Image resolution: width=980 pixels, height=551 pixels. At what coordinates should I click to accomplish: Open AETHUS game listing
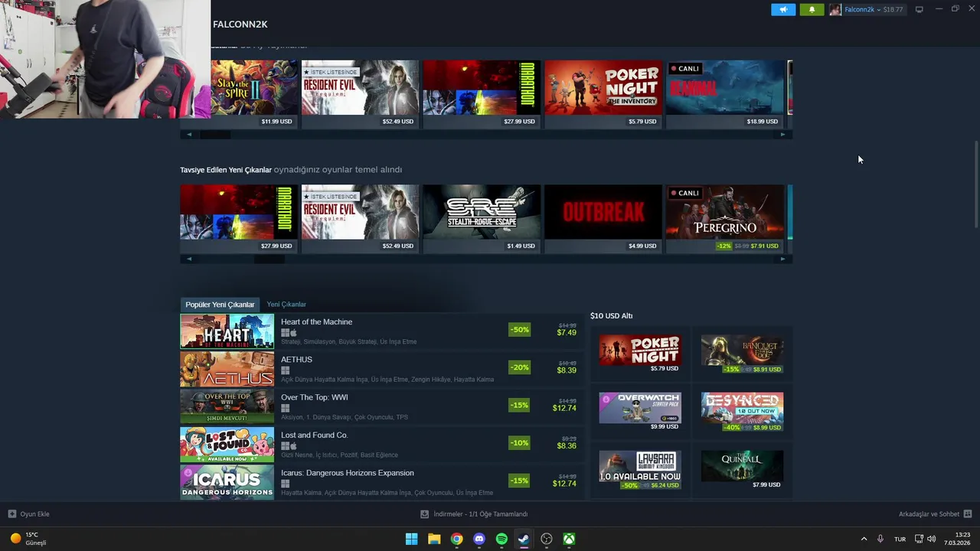381,369
